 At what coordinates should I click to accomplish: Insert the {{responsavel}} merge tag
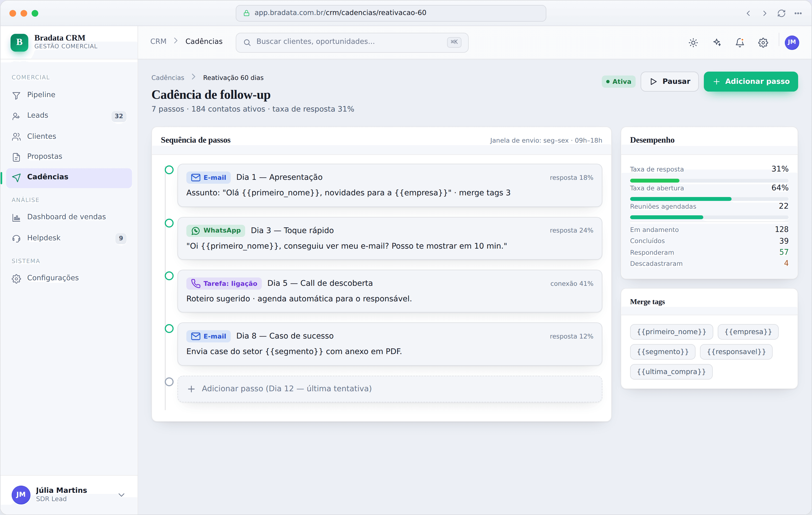click(736, 352)
